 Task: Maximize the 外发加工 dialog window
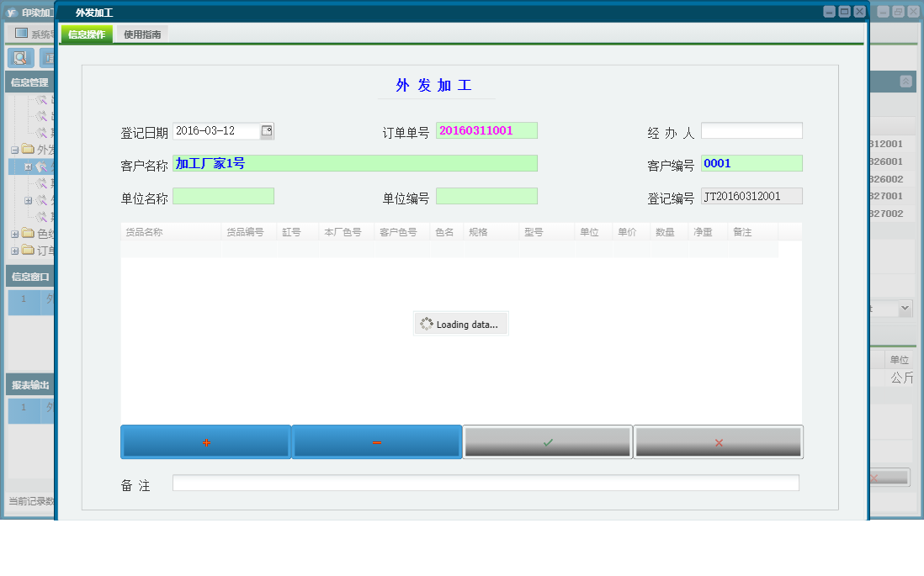pos(844,12)
